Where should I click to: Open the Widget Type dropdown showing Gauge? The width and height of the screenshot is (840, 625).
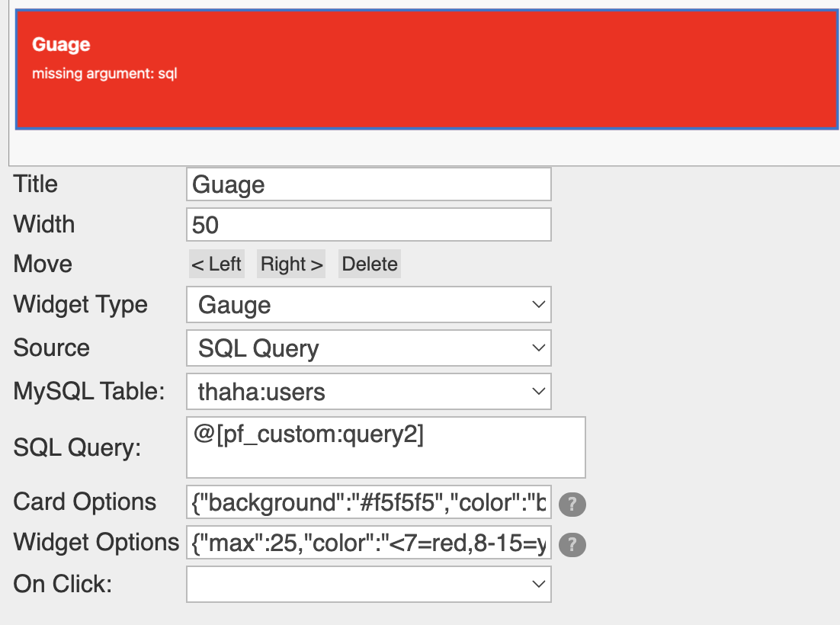tap(368, 305)
